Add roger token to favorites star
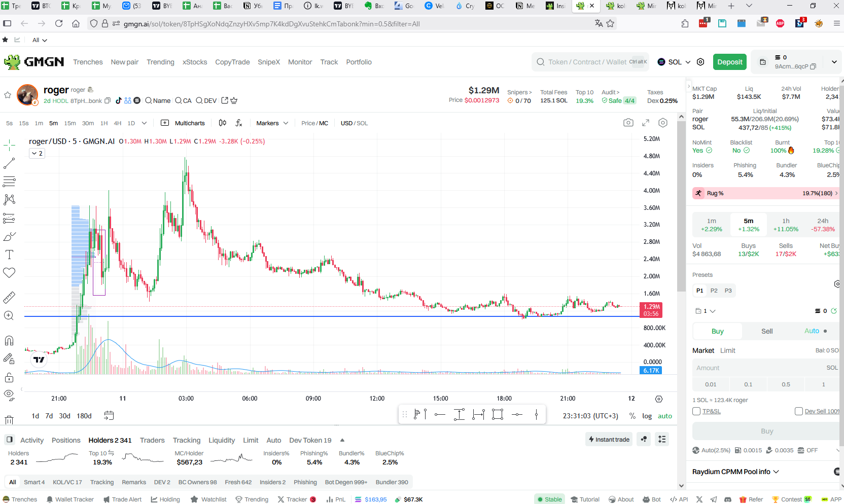 pyautogui.click(x=8, y=95)
